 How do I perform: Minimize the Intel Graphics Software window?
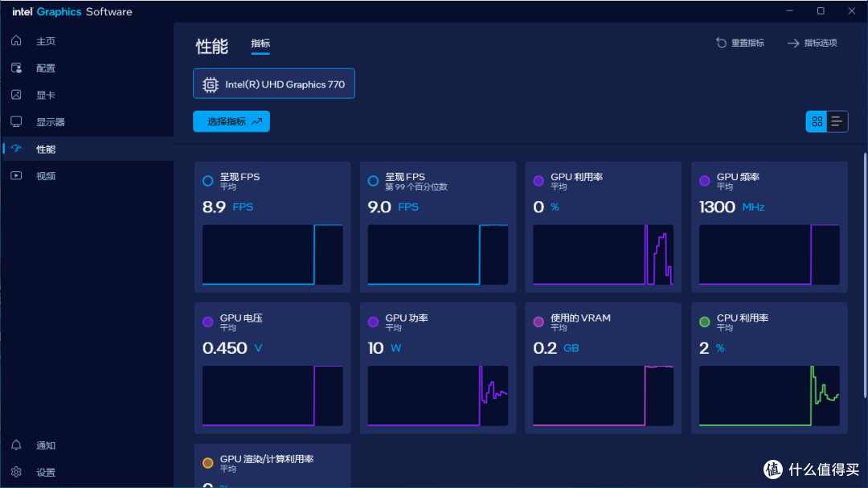[x=790, y=11]
